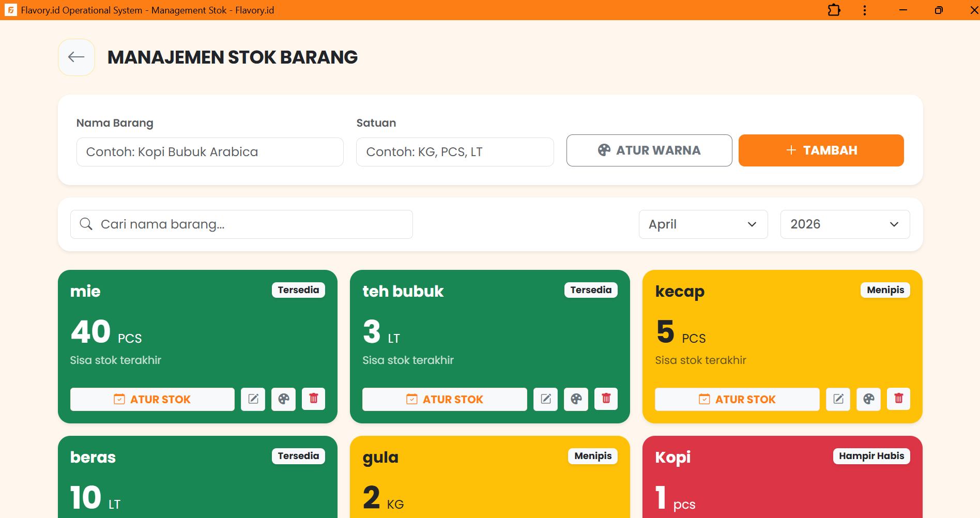Click the Menipis badge on the gula card
This screenshot has width=980, height=518.
(x=592, y=455)
